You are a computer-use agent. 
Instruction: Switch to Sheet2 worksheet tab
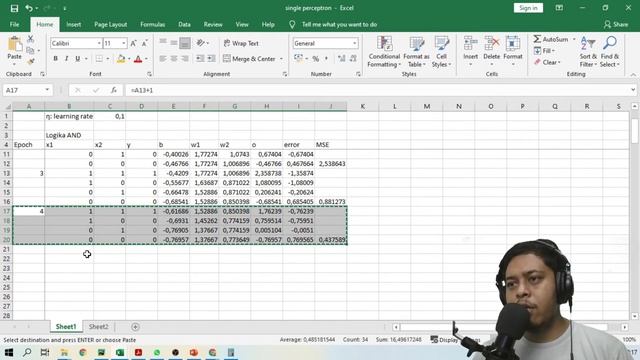(x=99, y=327)
